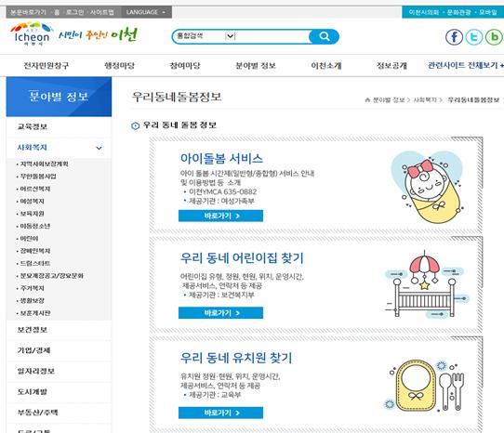Open the green blog icon
The image size is (504, 433).
pos(494,37)
